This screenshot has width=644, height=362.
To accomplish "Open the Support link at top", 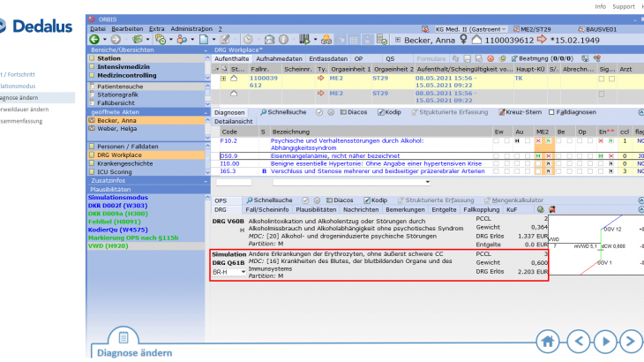I will (x=623, y=6).
